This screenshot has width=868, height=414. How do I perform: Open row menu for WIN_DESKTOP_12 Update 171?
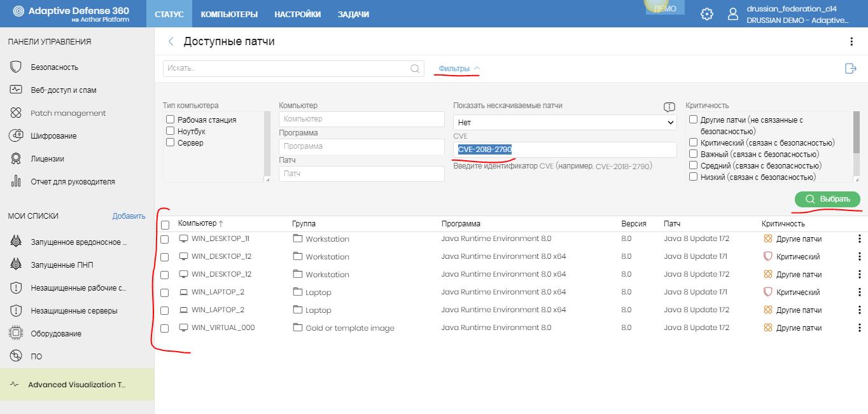tap(860, 257)
